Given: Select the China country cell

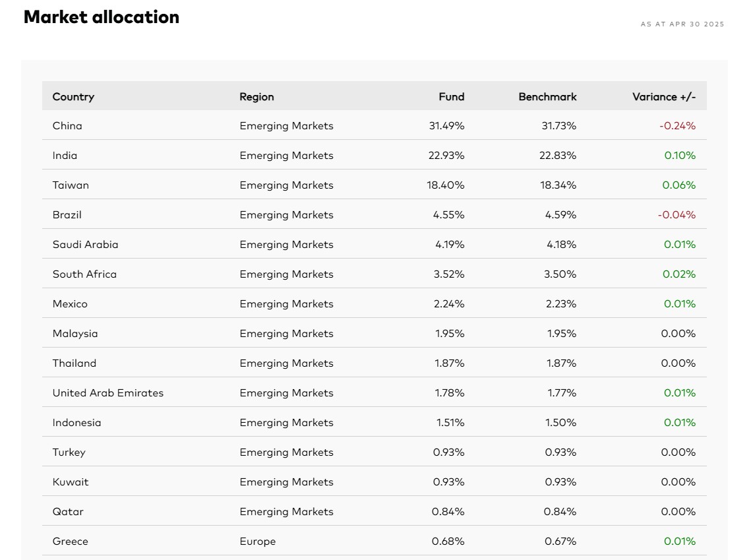Looking at the screenshot, I should 67,126.
